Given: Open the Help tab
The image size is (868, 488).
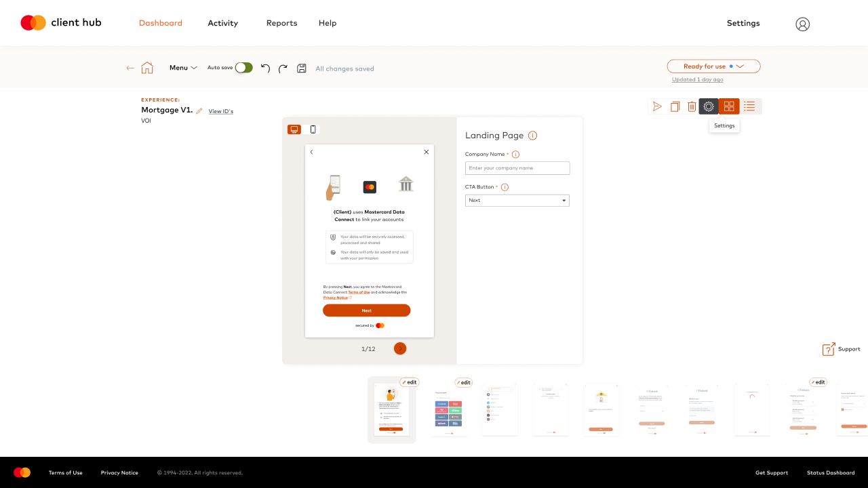Looking at the screenshot, I should pyautogui.click(x=328, y=23).
